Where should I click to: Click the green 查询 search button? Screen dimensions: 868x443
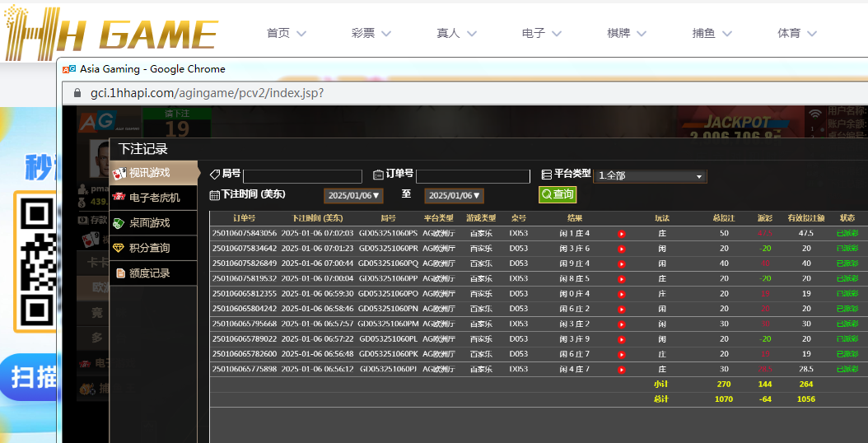point(558,194)
